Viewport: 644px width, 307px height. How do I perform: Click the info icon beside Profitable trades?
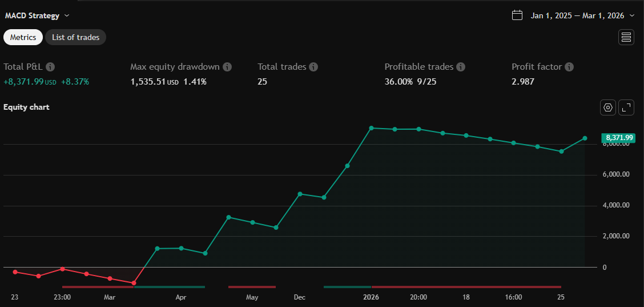(x=461, y=67)
